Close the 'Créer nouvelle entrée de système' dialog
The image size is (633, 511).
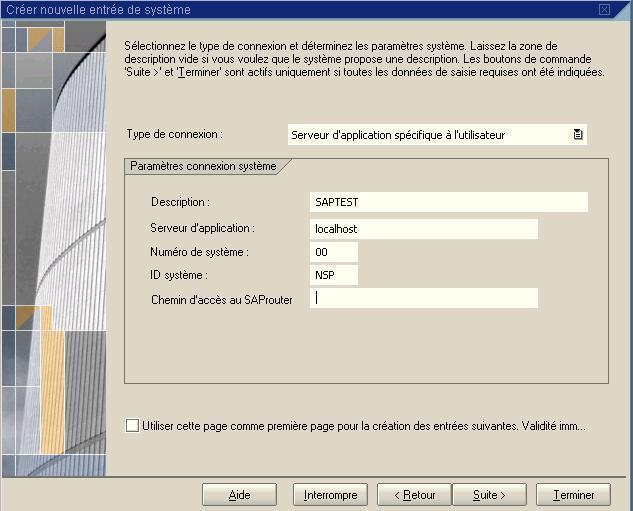[604, 9]
